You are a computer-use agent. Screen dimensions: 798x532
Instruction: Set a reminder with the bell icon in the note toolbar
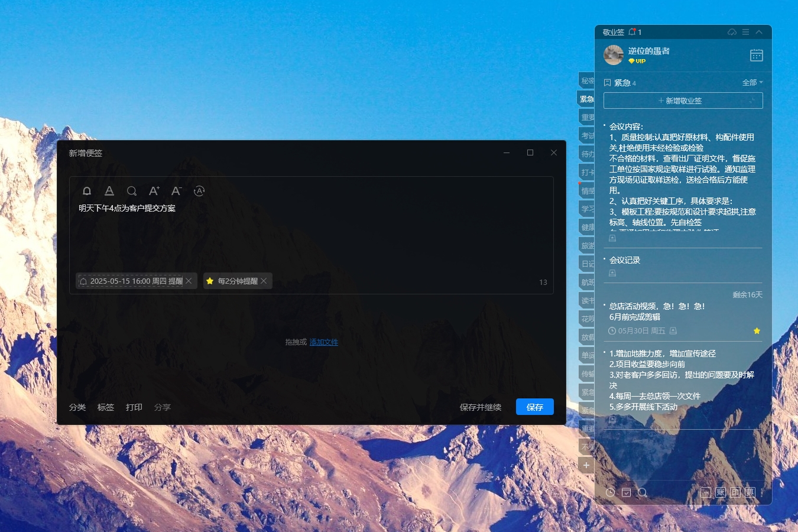[x=87, y=191]
